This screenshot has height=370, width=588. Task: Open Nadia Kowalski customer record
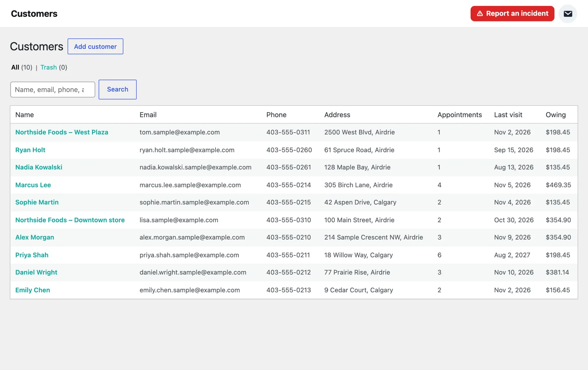click(39, 167)
